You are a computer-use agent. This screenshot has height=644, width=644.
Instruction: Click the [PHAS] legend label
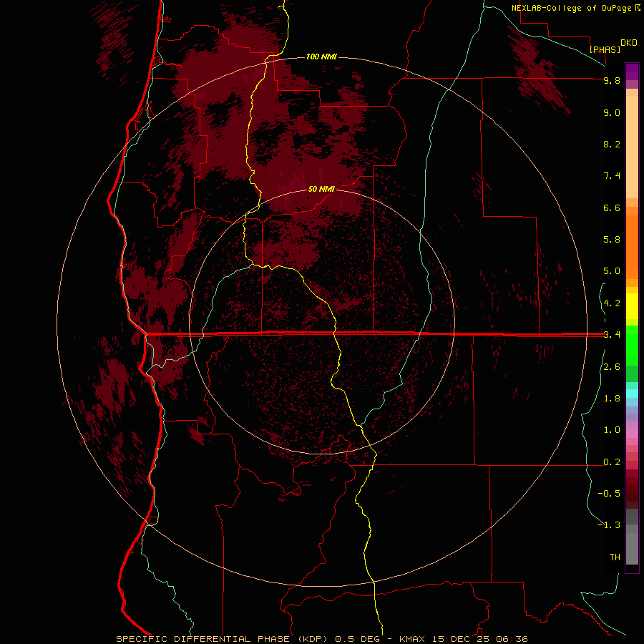[605, 49]
